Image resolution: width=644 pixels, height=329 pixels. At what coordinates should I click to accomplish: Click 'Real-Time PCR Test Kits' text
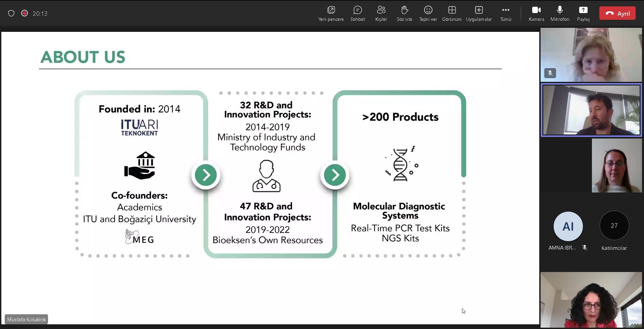400,228
